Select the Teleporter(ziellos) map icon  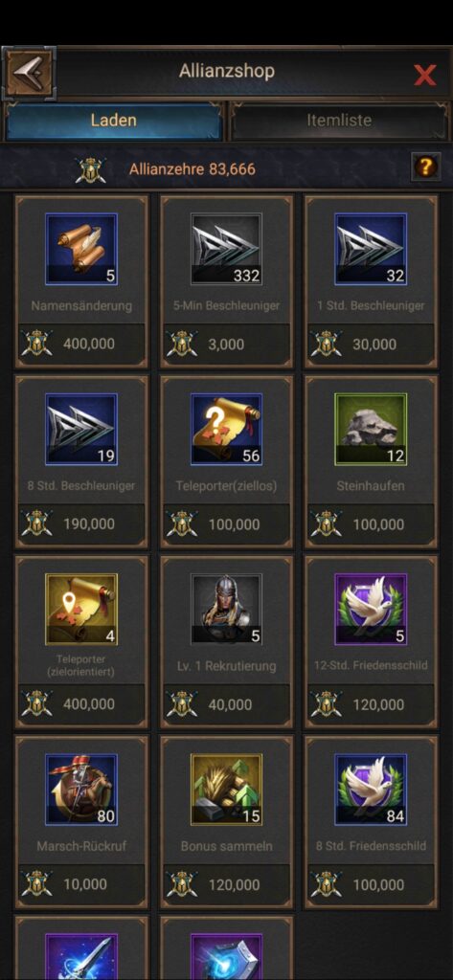226,429
